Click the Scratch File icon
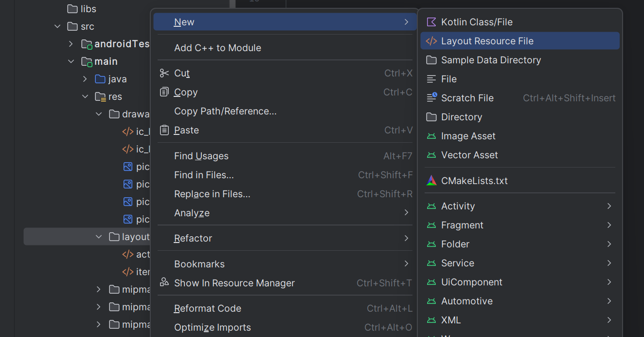 [x=431, y=98]
